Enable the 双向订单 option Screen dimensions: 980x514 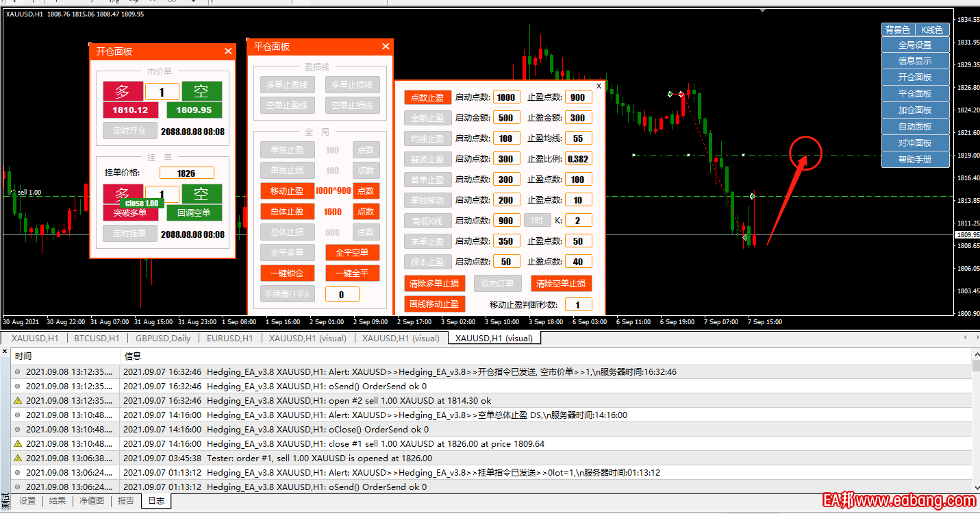click(498, 284)
